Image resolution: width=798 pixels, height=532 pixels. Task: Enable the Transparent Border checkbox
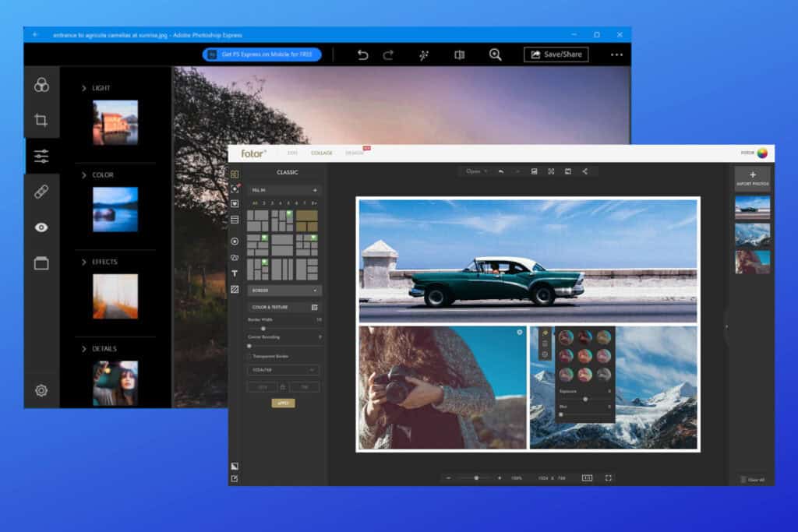(x=252, y=356)
